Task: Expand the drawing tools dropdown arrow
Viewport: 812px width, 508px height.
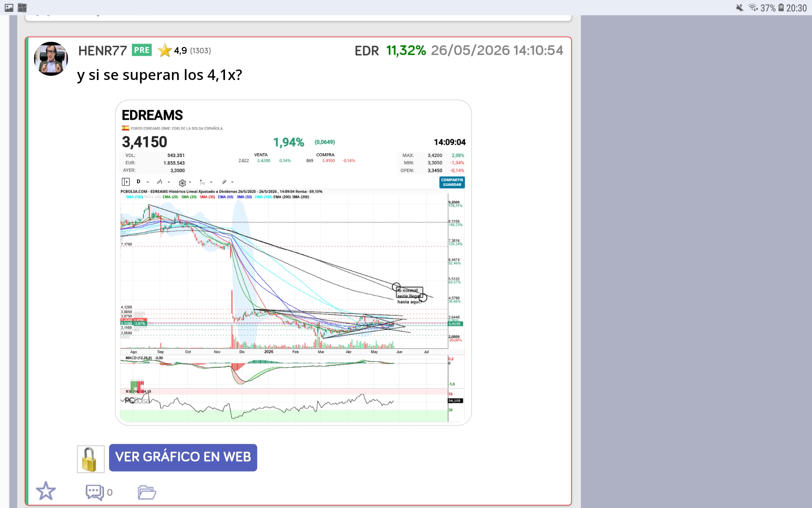Action: (232, 182)
